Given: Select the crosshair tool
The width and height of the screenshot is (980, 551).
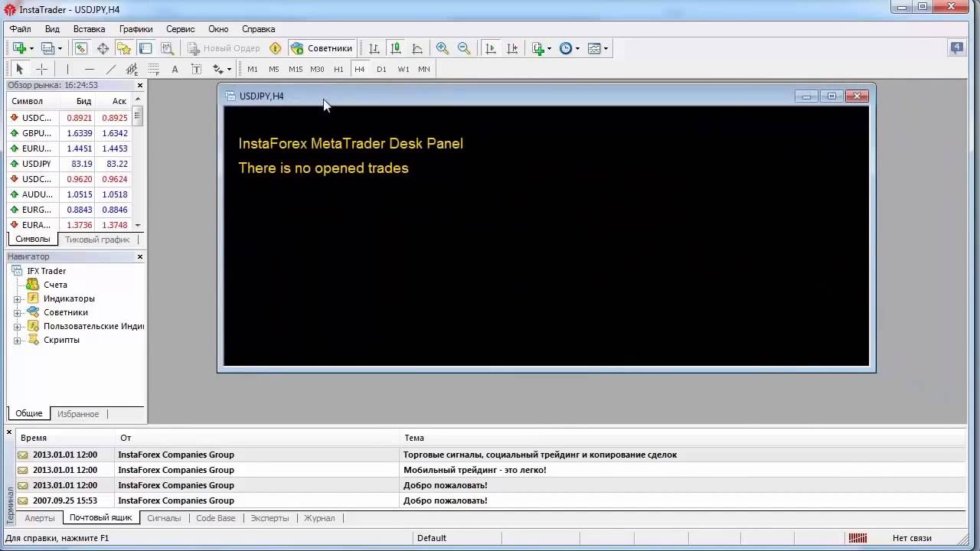Looking at the screenshot, I should pyautogui.click(x=41, y=69).
